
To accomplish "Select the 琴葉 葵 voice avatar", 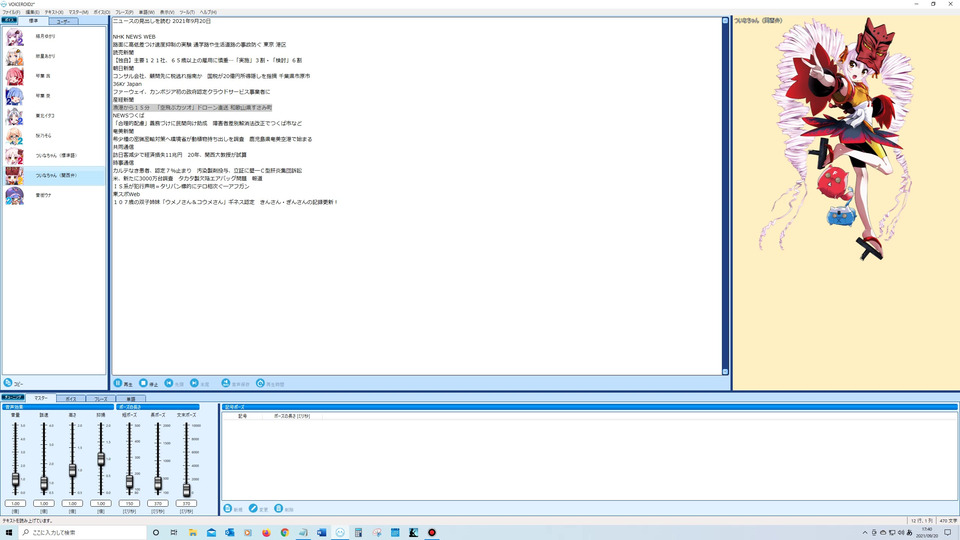I will [x=14, y=96].
